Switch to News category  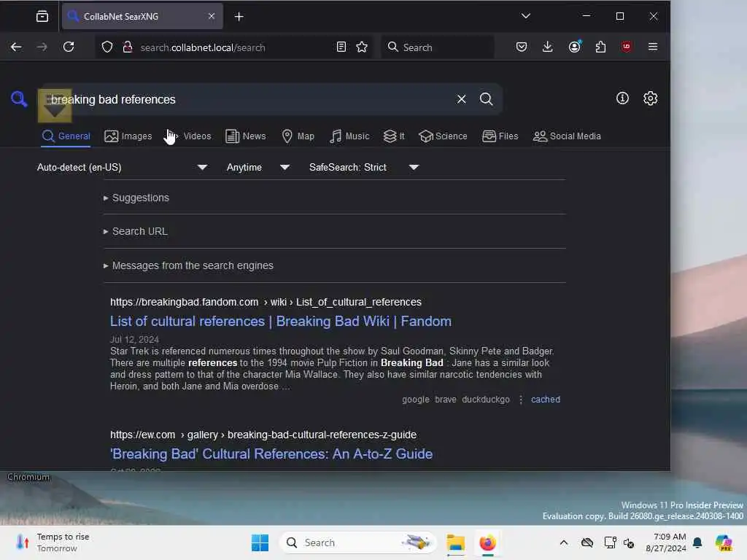[245, 136]
